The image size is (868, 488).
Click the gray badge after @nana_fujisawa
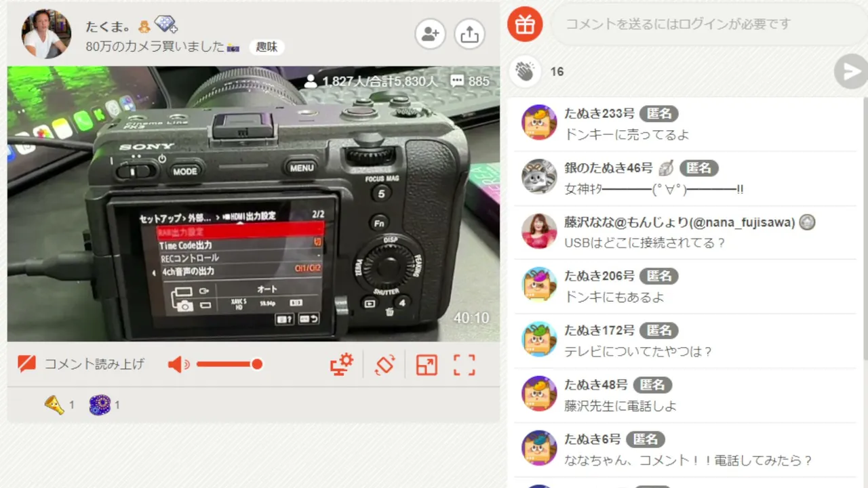coord(807,222)
